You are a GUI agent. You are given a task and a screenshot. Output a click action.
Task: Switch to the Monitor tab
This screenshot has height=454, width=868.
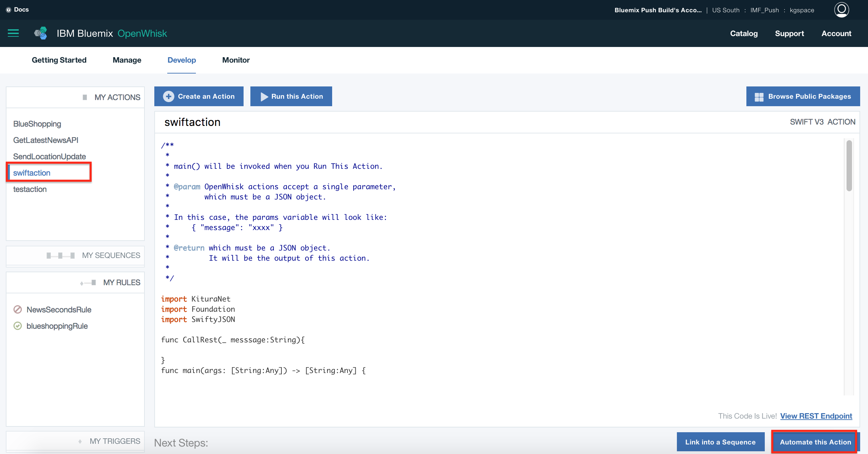point(236,60)
